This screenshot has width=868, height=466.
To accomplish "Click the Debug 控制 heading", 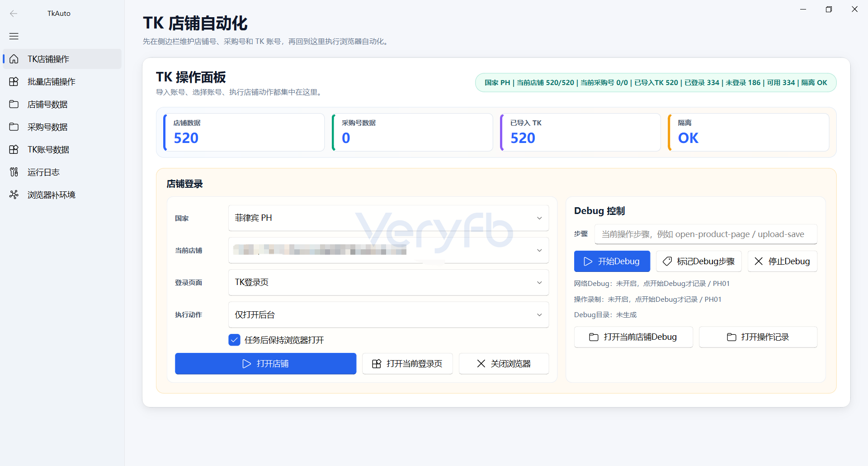I will click(x=599, y=211).
